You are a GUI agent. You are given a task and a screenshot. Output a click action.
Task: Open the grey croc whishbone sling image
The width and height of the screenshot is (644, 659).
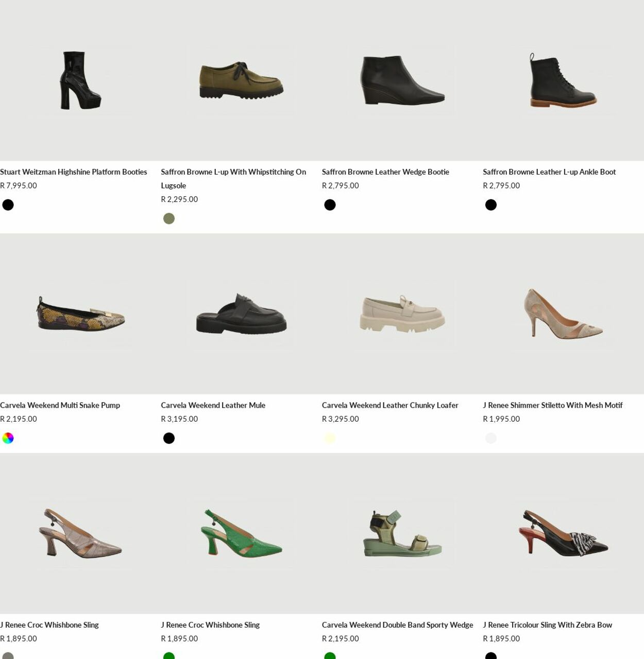click(80, 533)
